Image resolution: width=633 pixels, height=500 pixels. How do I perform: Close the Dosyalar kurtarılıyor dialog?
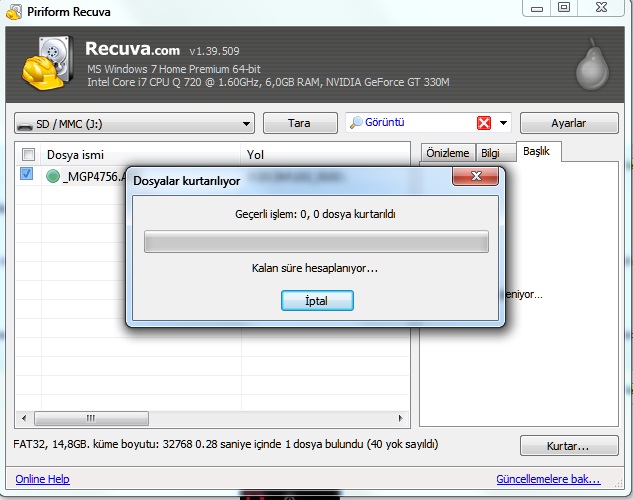[476, 176]
